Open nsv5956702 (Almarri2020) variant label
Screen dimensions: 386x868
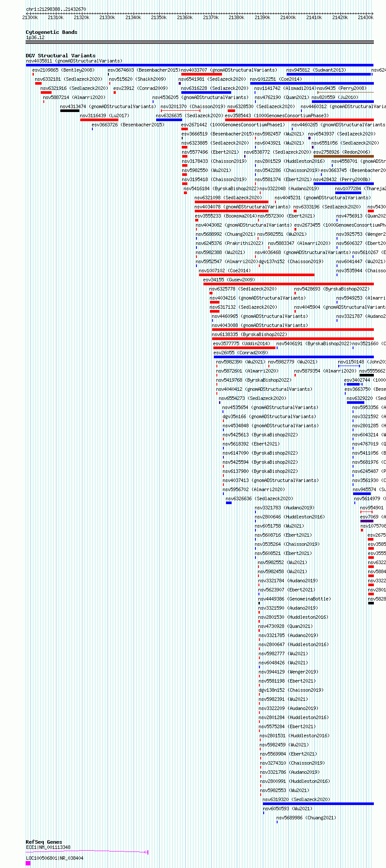(x=254, y=490)
